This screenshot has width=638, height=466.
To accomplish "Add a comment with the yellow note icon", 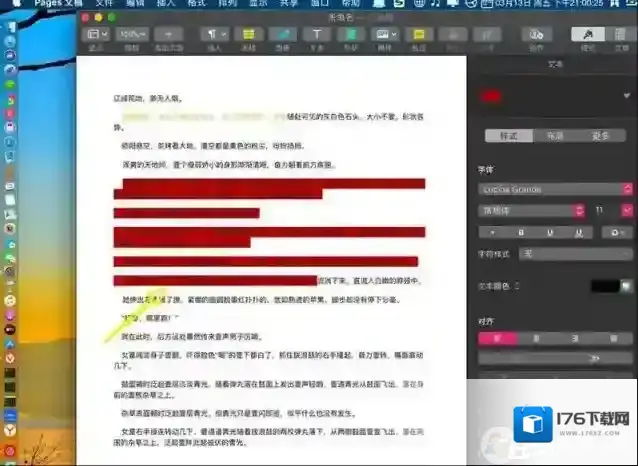I will [419, 34].
